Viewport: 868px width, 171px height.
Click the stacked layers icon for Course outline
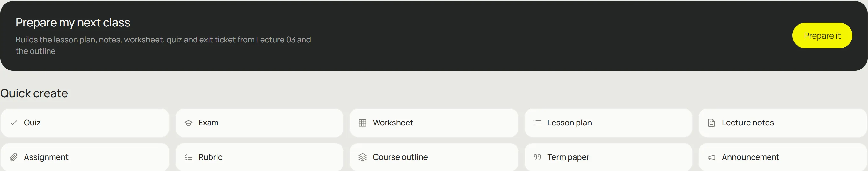(x=363, y=157)
